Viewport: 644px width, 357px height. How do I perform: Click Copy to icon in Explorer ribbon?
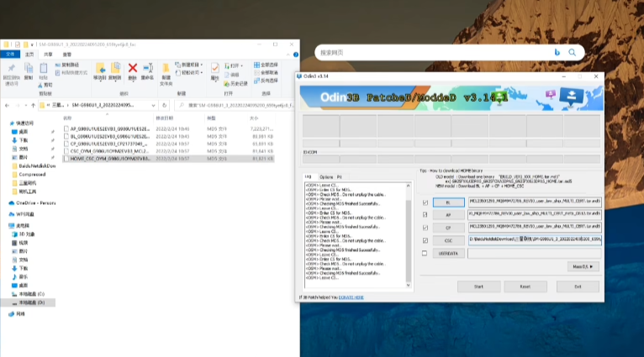tap(115, 68)
